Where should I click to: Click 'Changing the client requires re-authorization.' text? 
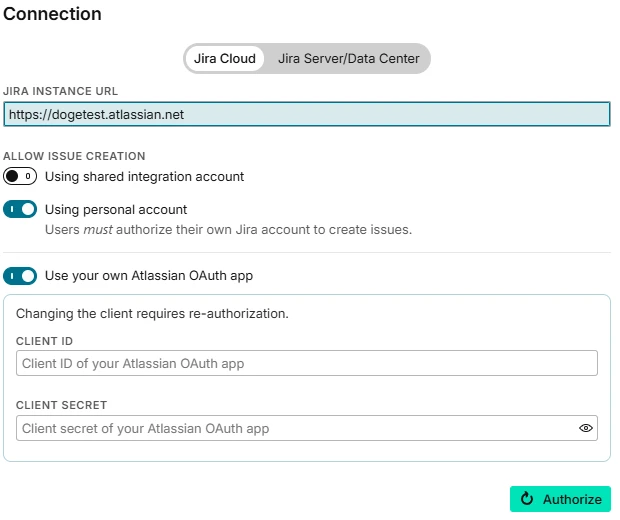click(152, 314)
